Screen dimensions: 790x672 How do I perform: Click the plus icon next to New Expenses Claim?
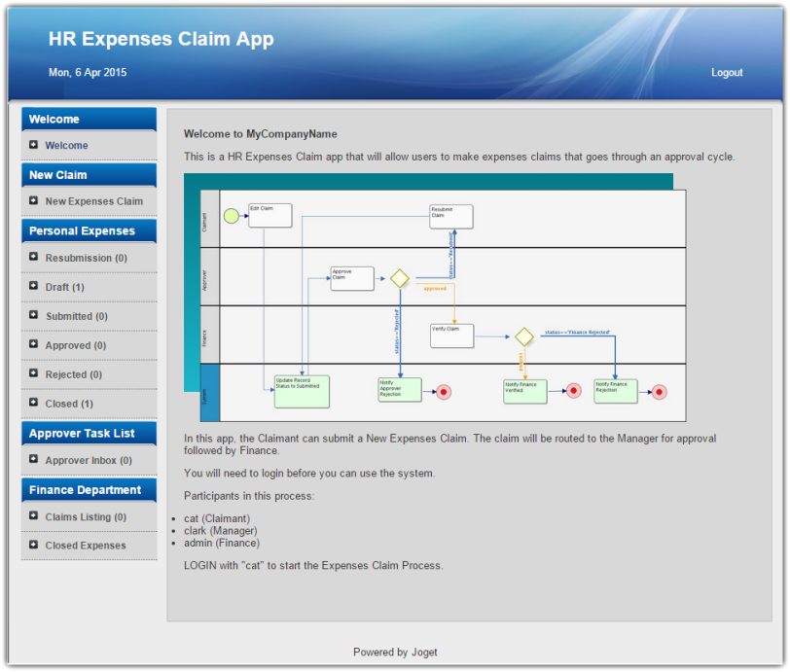34,201
